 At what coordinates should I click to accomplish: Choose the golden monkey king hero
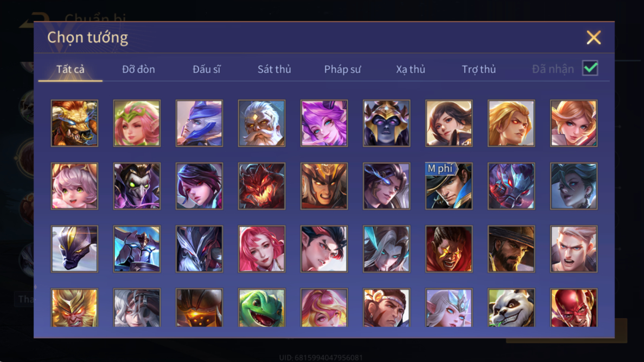tap(74, 308)
